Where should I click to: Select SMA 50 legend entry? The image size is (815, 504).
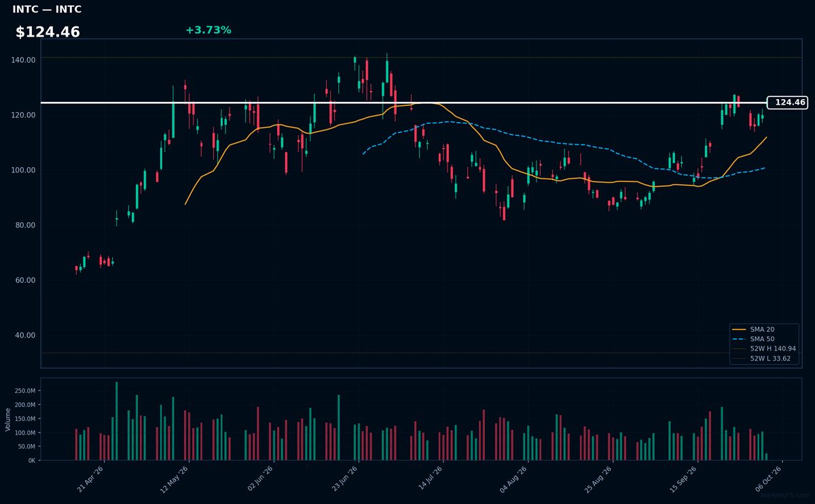761,338
